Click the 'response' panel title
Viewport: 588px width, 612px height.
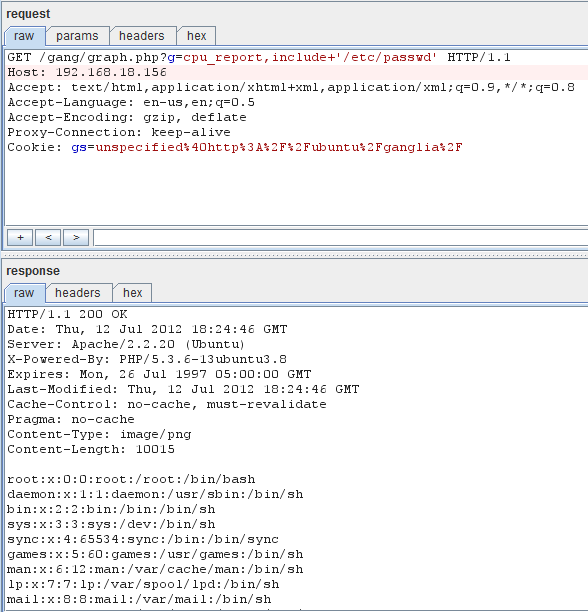(x=33, y=271)
